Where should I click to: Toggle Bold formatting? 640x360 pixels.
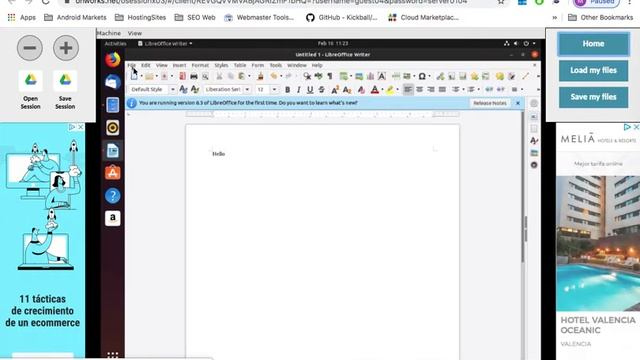coord(287,90)
